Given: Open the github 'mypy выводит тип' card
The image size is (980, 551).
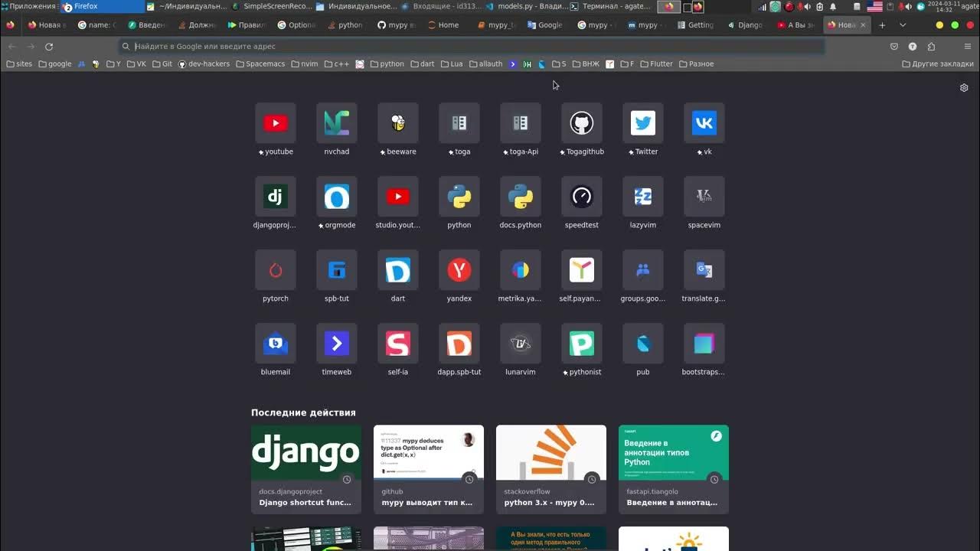Looking at the screenshot, I should click(429, 469).
